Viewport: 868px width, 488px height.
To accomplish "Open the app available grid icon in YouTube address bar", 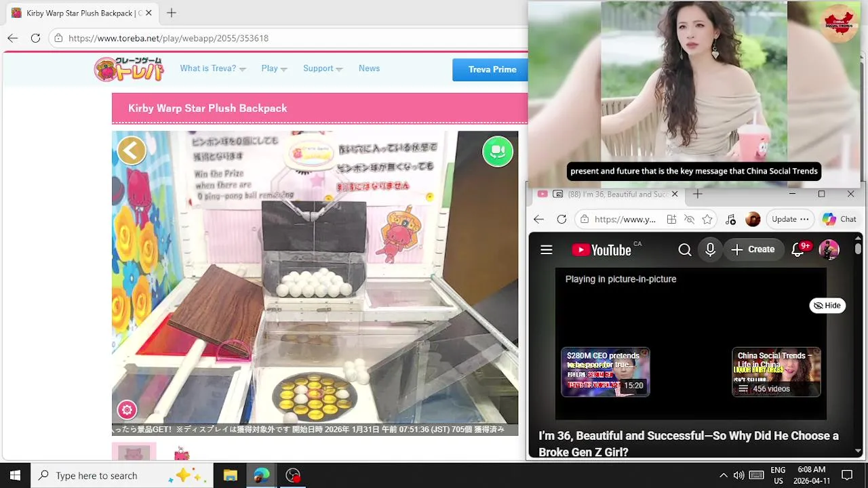I will click(x=671, y=220).
